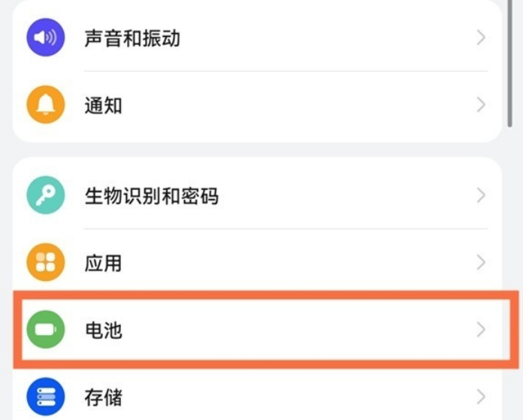Click the orange highlight border around 电池
Screen dimensions: 523x420
tap(266, 295)
